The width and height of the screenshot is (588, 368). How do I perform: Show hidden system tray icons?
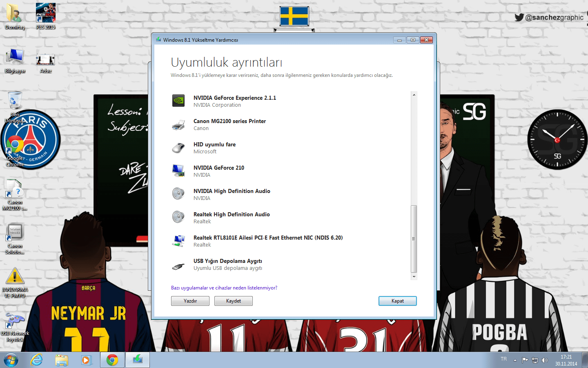coord(515,360)
